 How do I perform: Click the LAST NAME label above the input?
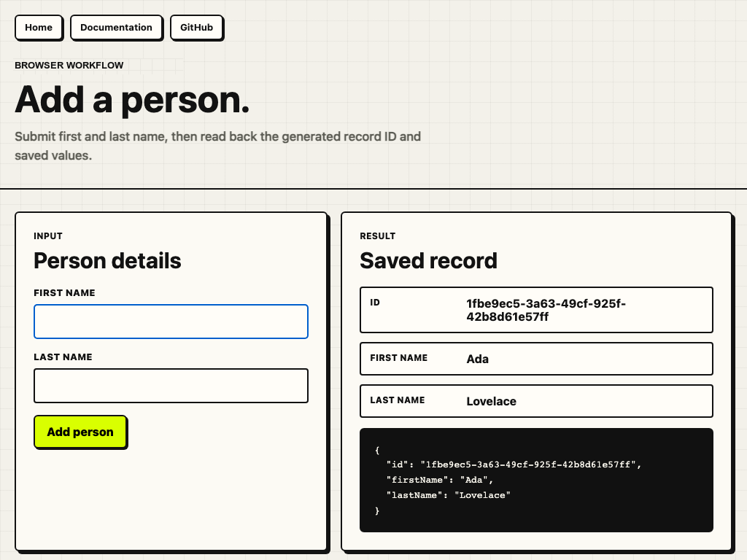click(63, 357)
